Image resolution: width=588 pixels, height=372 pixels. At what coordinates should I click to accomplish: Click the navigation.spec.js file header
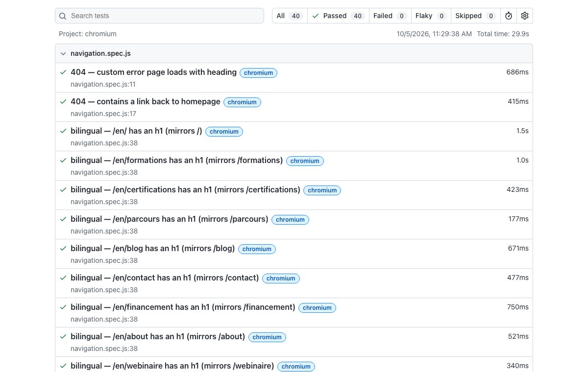294,53
